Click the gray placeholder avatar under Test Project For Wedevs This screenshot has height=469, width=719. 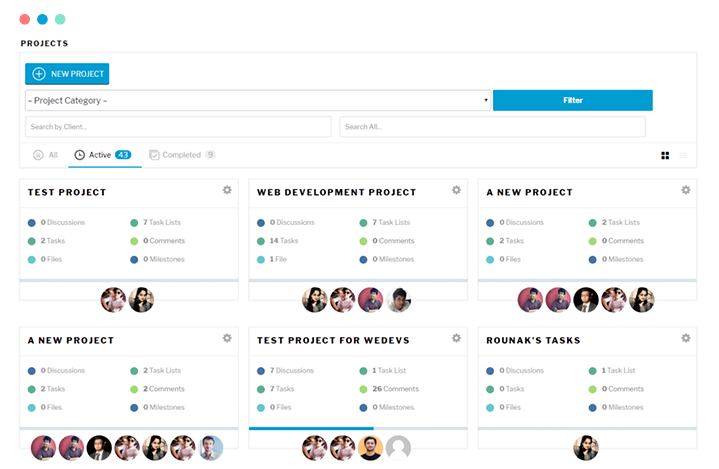(398, 448)
